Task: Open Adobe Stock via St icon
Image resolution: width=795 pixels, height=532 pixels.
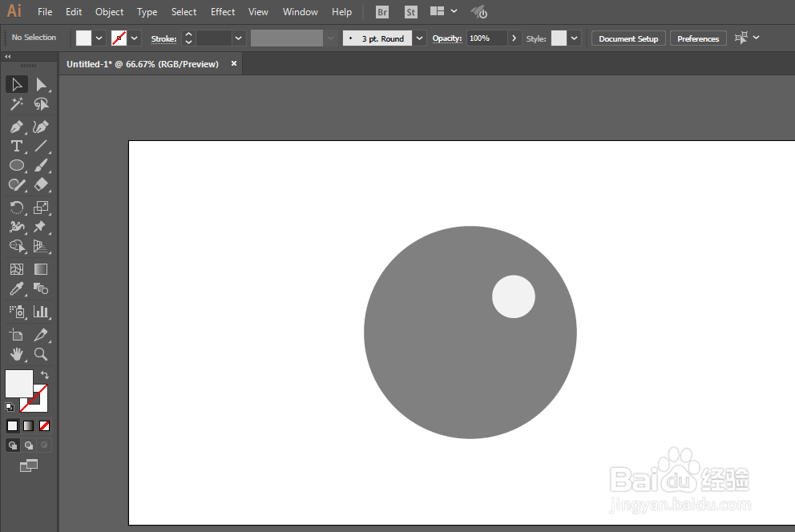Action: pos(410,12)
